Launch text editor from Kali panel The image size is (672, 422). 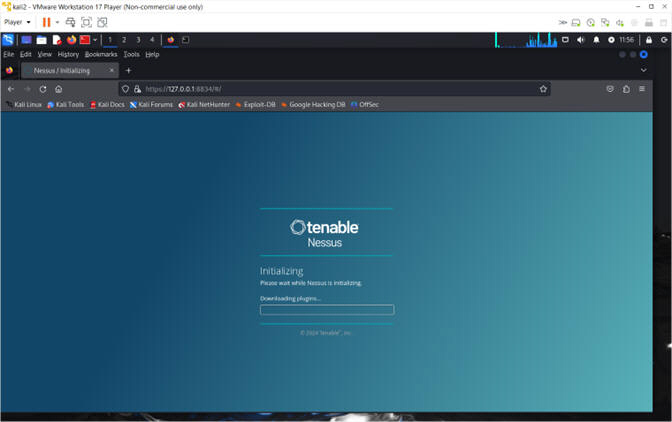[x=57, y=40]
